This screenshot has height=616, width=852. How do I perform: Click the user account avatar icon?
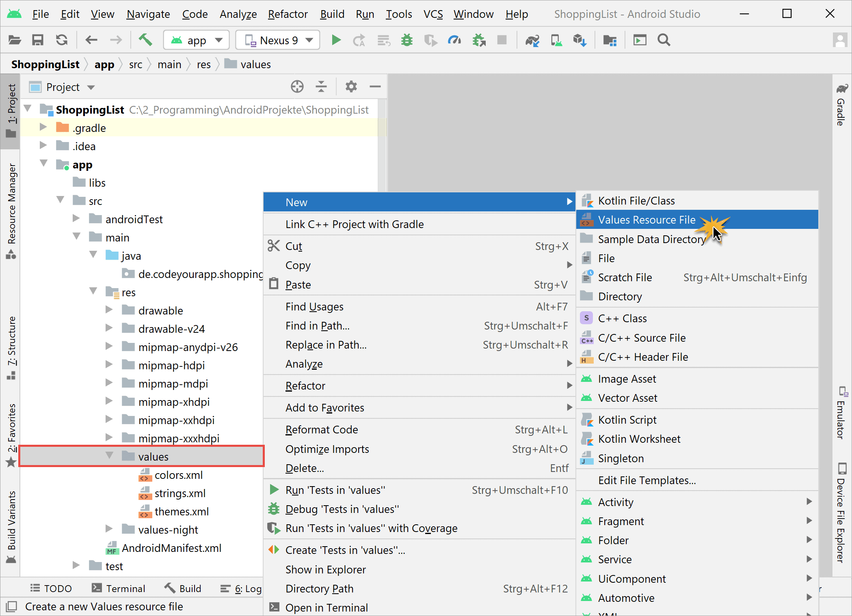[840, 40]
